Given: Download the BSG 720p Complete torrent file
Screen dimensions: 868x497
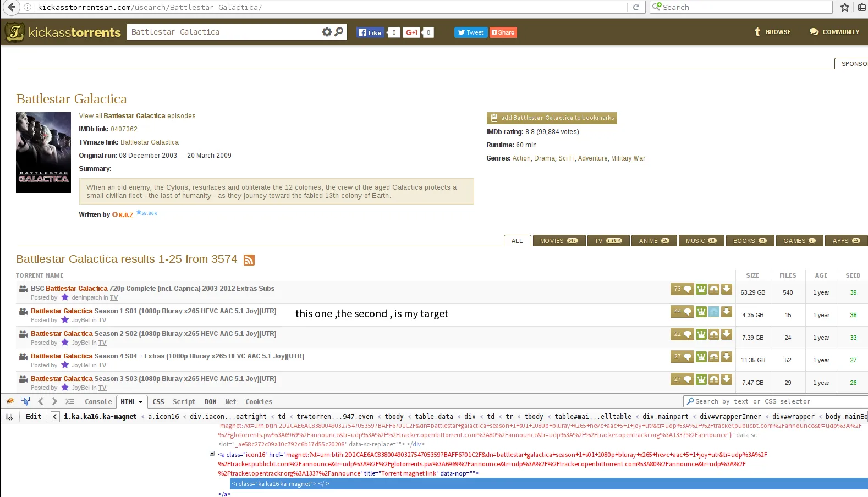Looking at the screenshot, I should click(727, 289).
